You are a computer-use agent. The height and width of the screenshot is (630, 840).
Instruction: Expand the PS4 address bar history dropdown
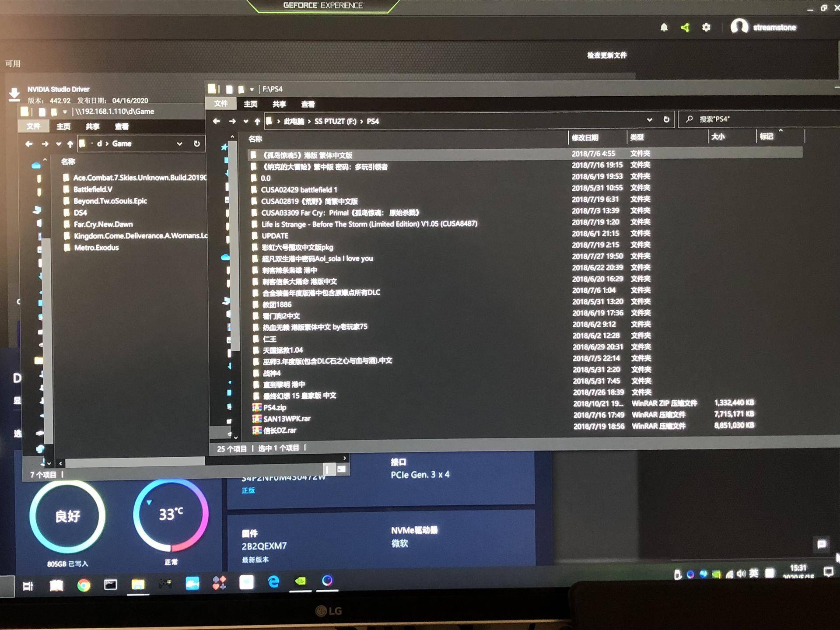click(650, 120)
